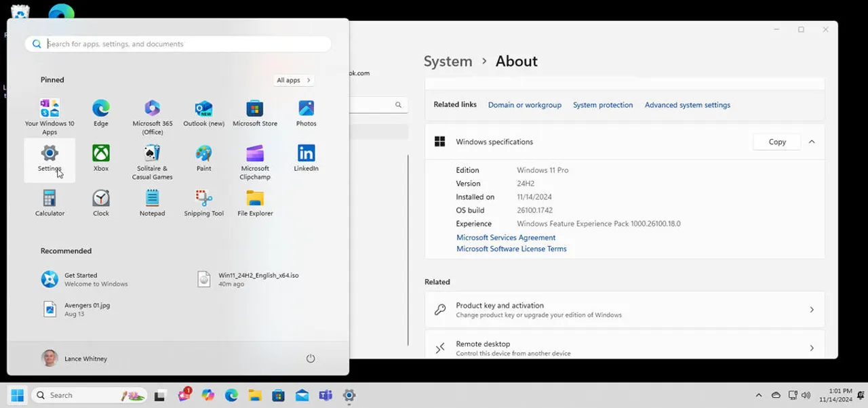Open Microsoft Teams on the taskbar
The width and height of the screenshot is (868, 408).
click(325, 395)
